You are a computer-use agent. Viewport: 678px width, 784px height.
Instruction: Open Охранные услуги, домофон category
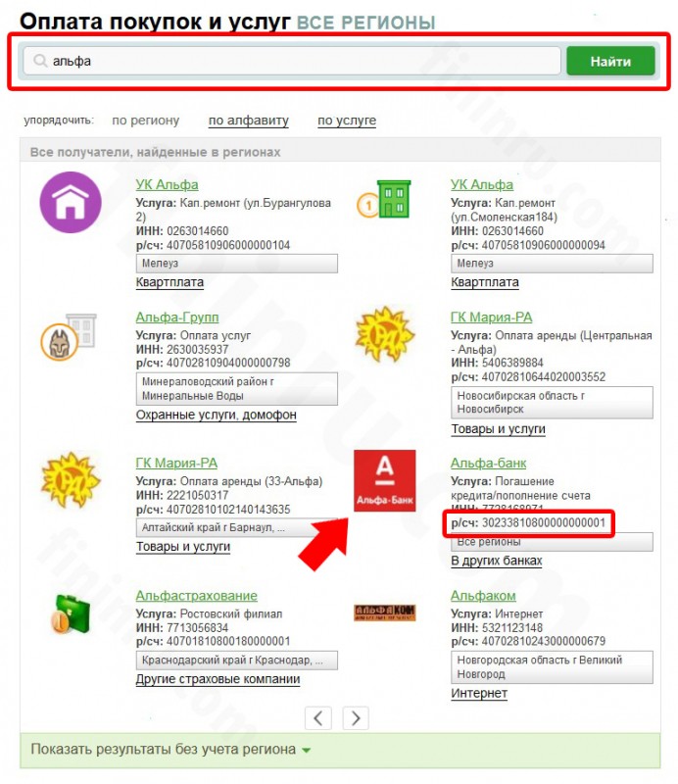click(x=217, y=415)
